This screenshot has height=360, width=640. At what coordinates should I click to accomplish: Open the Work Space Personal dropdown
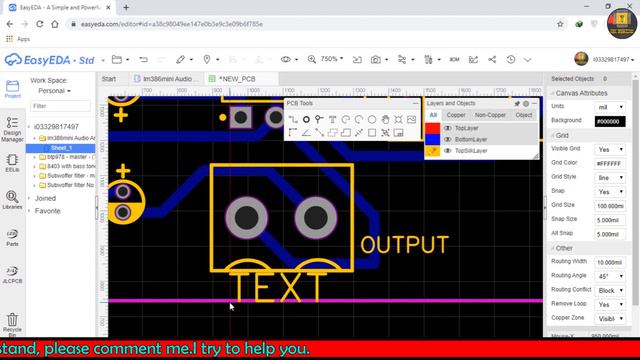tap(54, 91)
